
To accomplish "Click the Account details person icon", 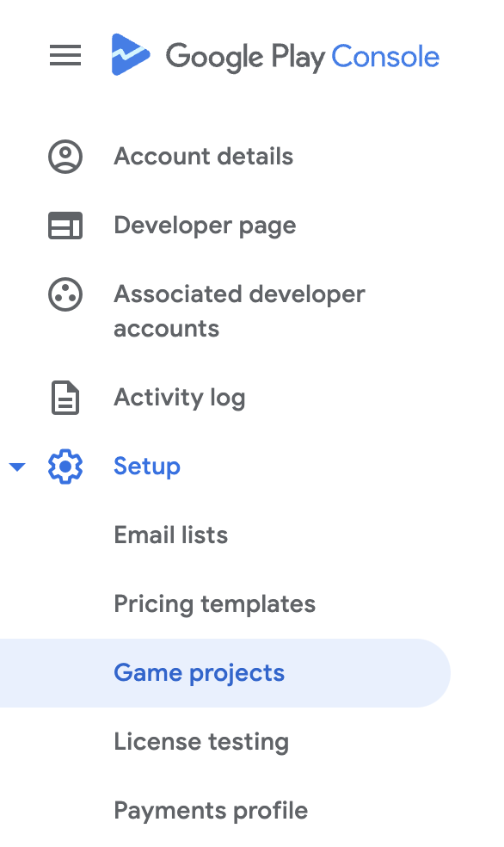I will click(x=65, y=157).
